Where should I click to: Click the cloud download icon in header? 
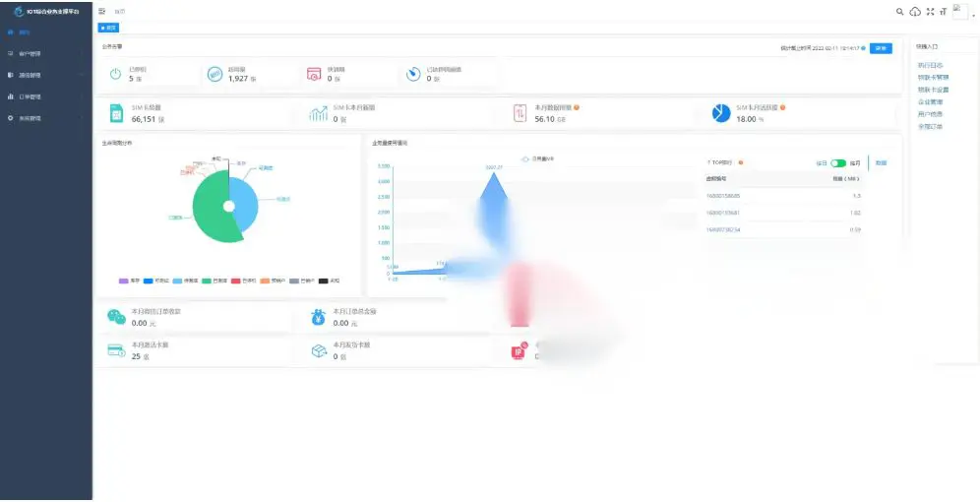coord(915,11)
